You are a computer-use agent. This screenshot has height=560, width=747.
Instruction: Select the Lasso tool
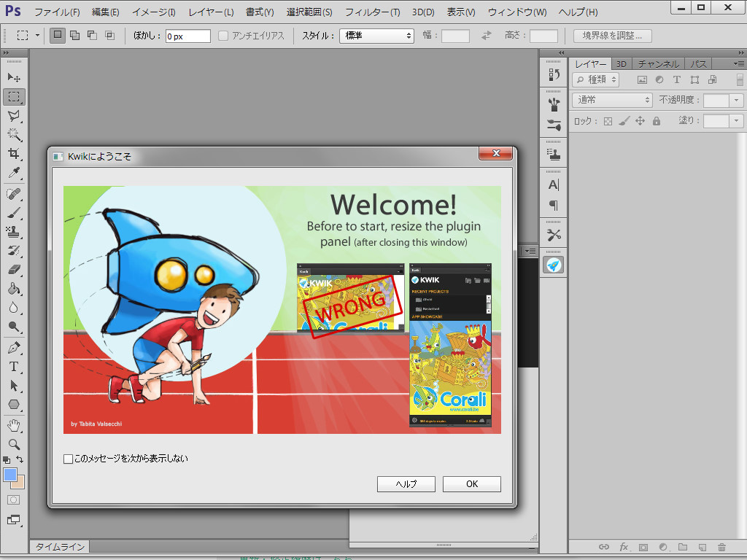[x=14, y=116]
